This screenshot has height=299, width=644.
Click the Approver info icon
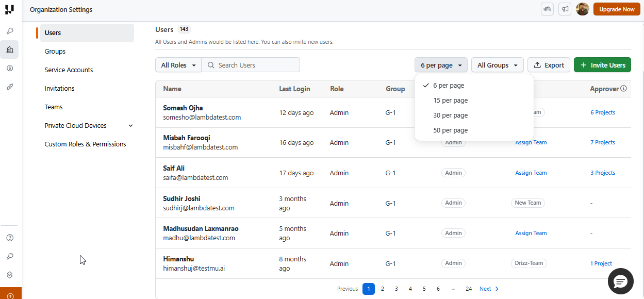pyautogui.click(x=623, y=89)
